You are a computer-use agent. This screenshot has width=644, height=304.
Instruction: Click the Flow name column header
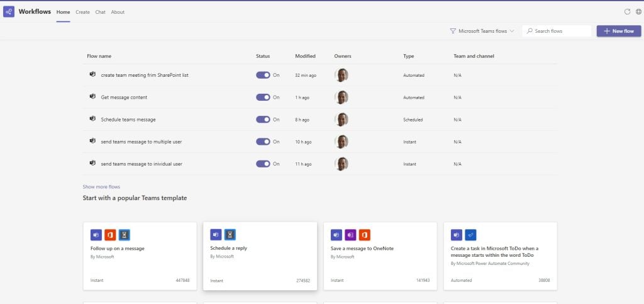(99, 56)
